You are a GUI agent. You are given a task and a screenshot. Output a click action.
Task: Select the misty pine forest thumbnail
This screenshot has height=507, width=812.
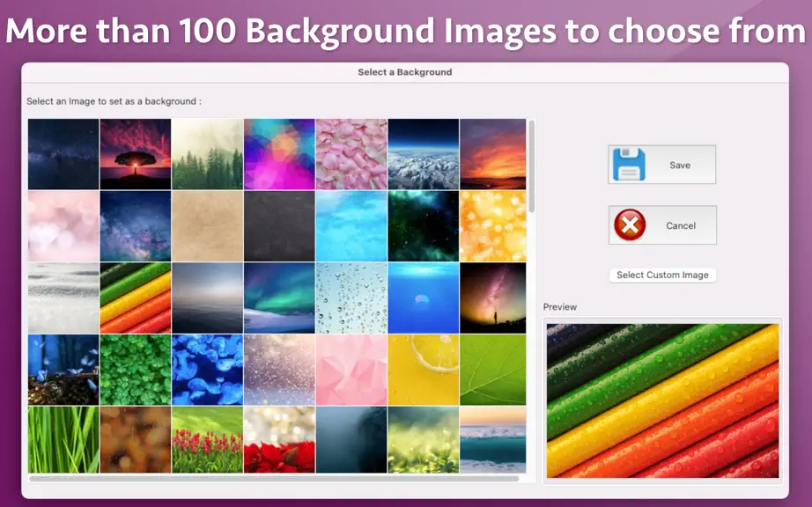click(x=207, y=154)
